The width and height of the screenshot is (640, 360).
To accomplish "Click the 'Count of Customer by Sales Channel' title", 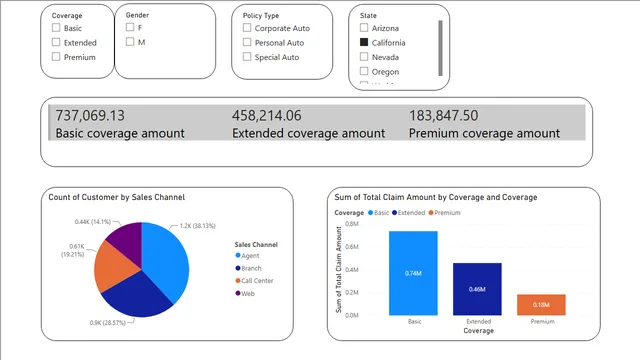I will pyautogui.click(x=117, y=197).
